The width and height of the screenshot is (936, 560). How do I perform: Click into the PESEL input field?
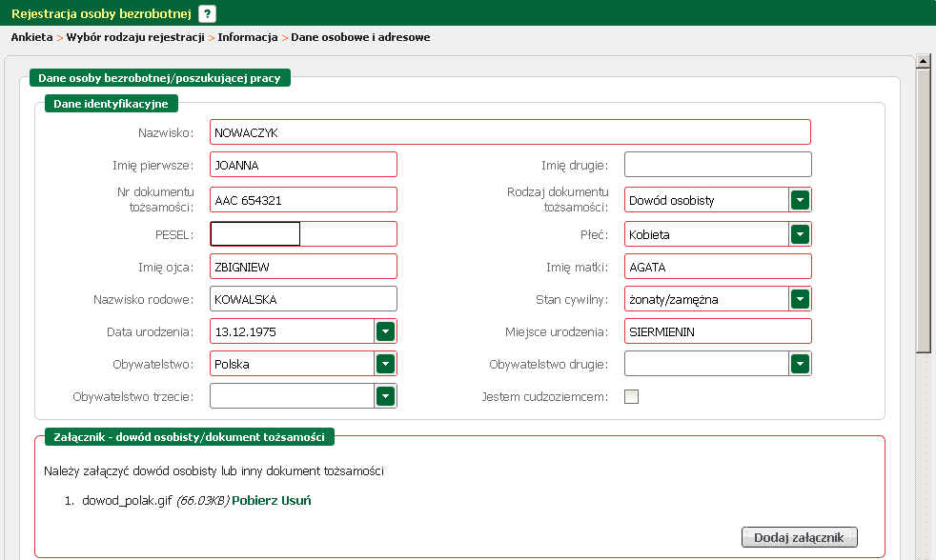(303, 233)
